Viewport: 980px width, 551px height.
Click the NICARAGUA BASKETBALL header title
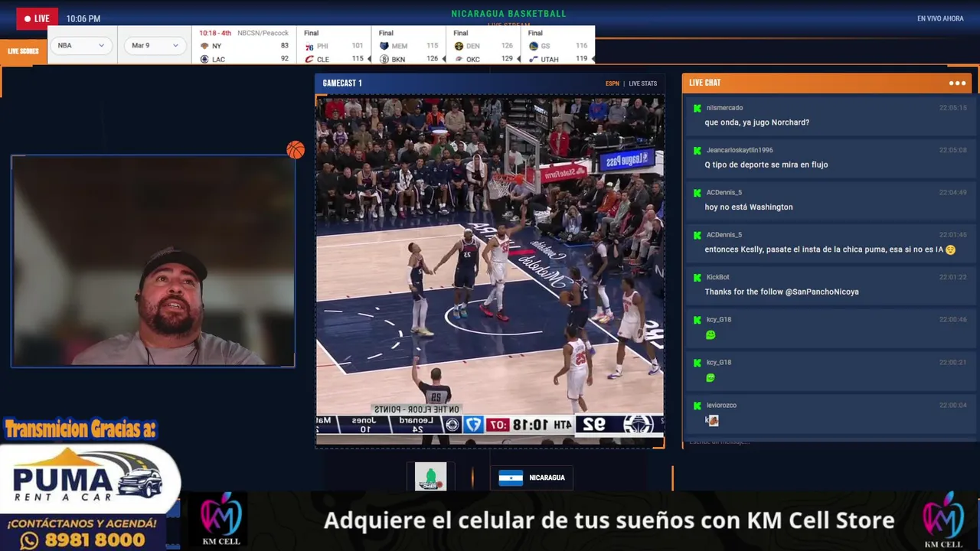pyautogui.click(x=509, y=14)
